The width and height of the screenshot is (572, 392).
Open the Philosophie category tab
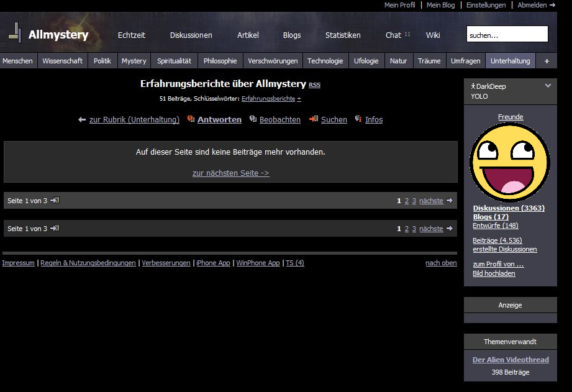tap(220, 61)
